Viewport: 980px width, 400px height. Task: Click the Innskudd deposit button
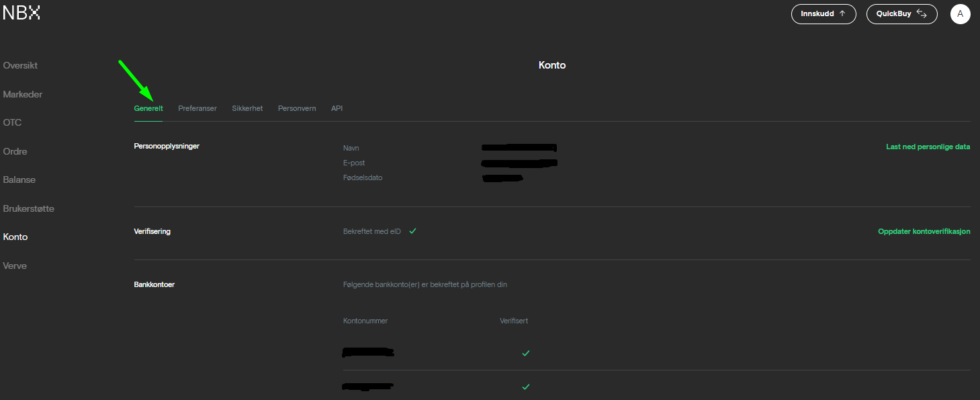(823, 14)
